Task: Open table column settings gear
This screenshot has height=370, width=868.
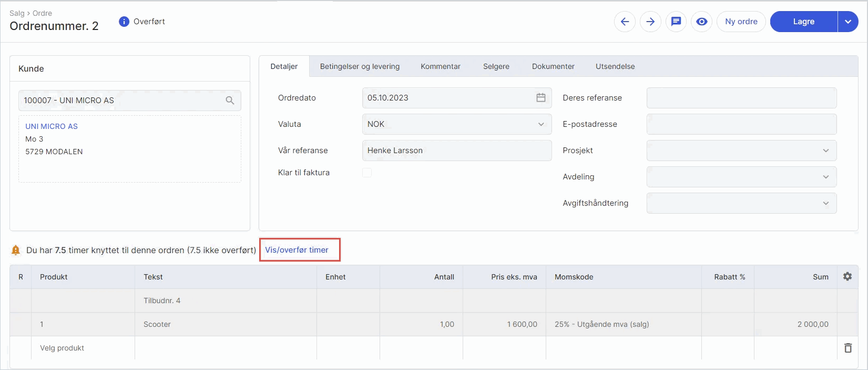Action: pos(847,276)
